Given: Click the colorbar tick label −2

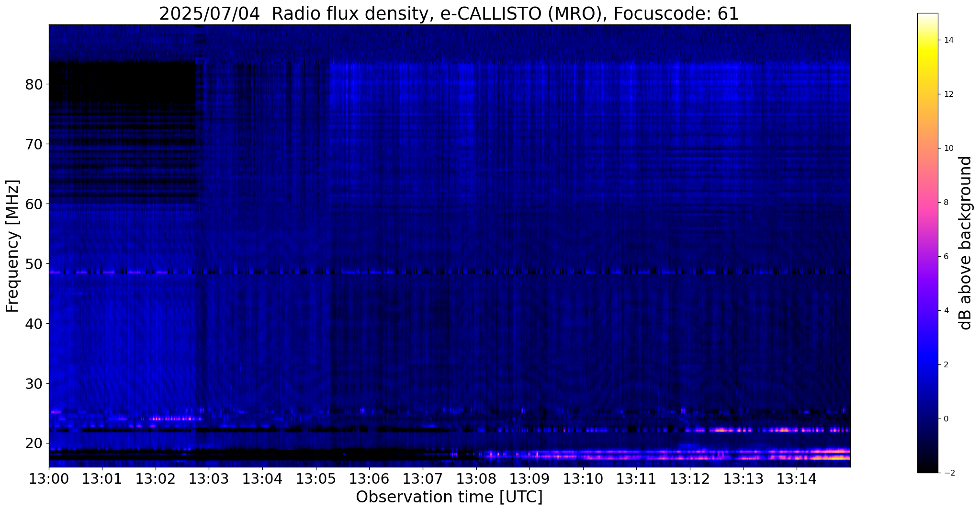Looking at the screenshot, I should [948, 473].
